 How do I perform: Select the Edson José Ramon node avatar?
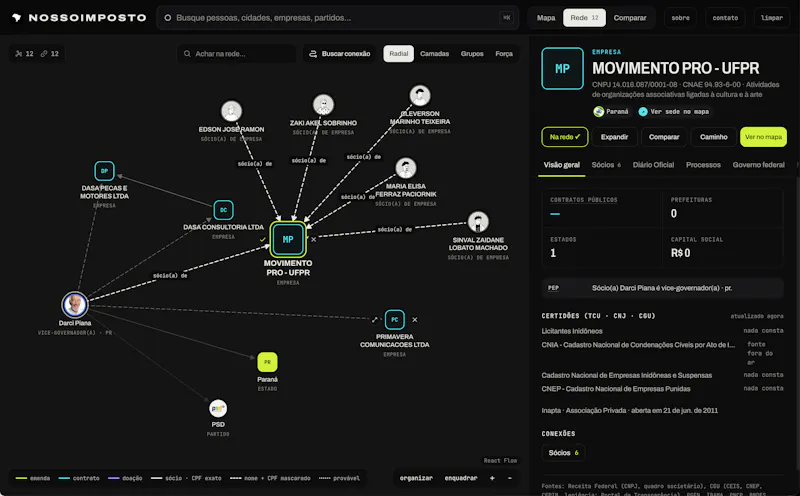click(231, 111)
